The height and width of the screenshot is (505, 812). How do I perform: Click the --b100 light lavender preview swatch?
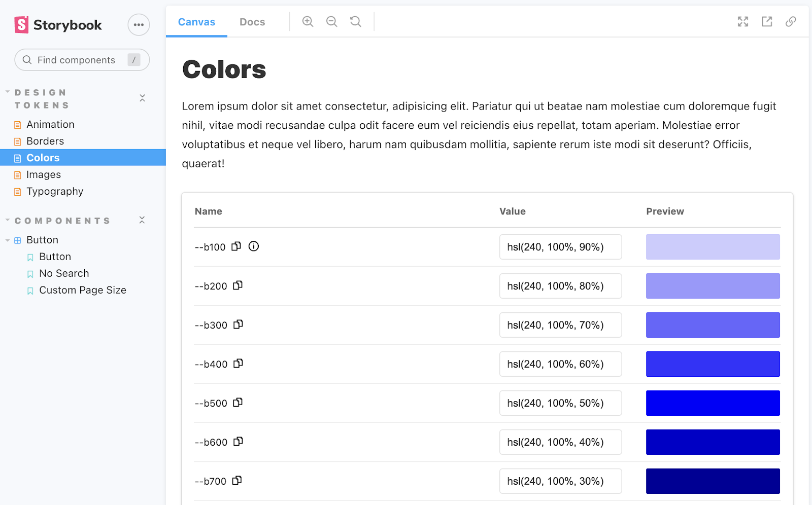pos(713,247)
